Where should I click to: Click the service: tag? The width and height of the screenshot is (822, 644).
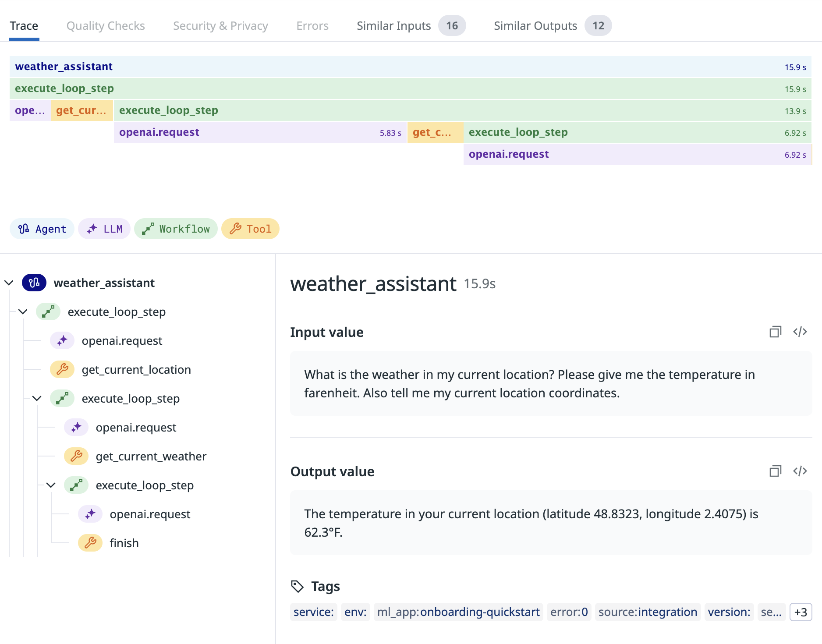[314, 612]
